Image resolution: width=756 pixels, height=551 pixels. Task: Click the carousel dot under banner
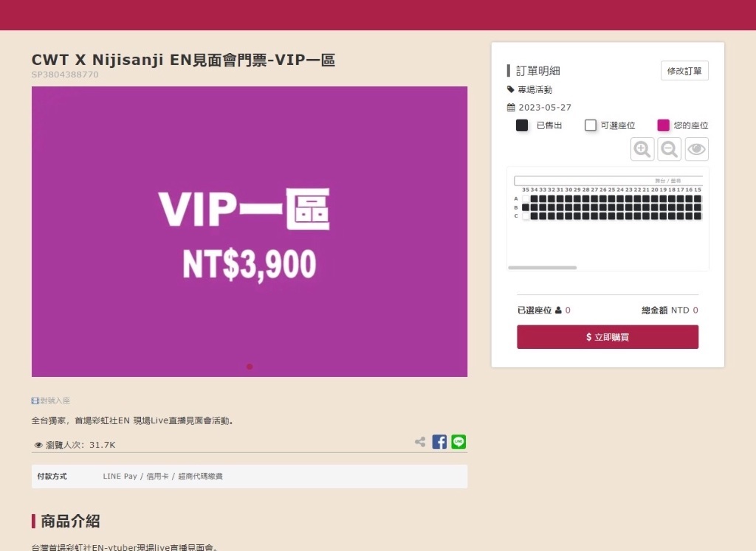pyautogui.click(x=250, y=367)
